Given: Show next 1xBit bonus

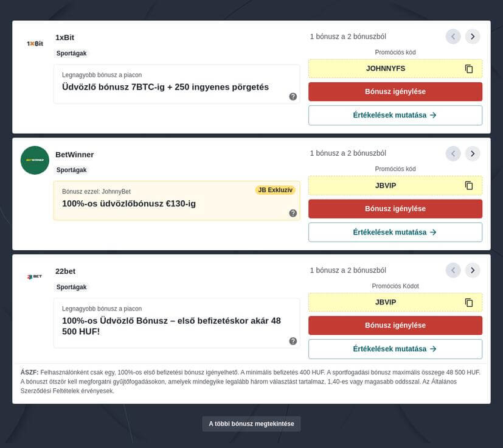Looking at the screenshot, I should (473, 37).
